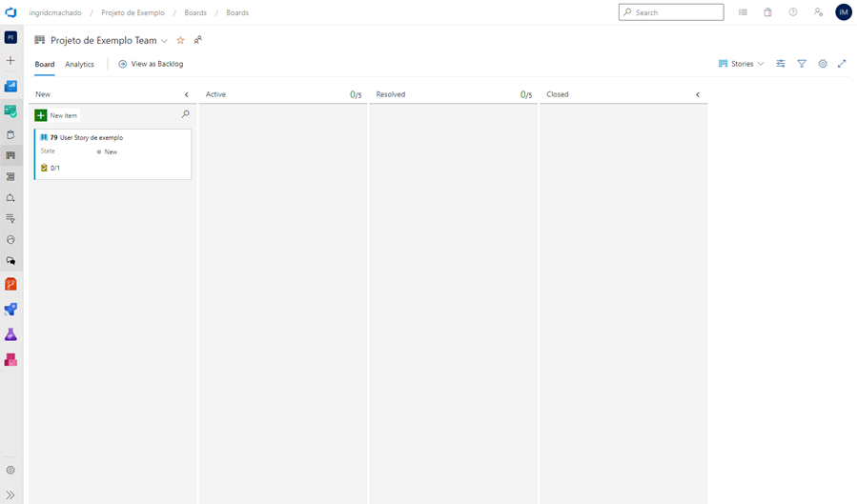Click the Active column 0/5 count
The height and width of the screenshot is (504, 857).
coord(356,95)
